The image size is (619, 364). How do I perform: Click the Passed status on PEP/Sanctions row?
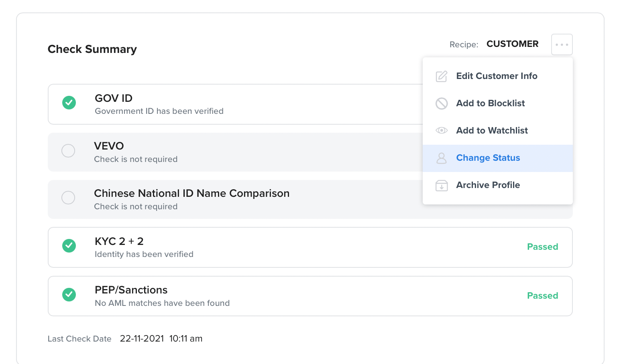tap(542, 296)
